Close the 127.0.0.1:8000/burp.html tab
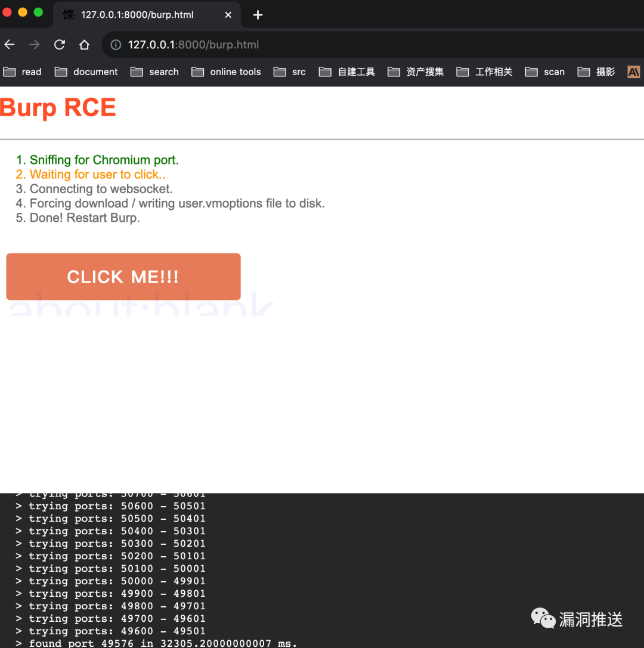 (x=228, y=15)
